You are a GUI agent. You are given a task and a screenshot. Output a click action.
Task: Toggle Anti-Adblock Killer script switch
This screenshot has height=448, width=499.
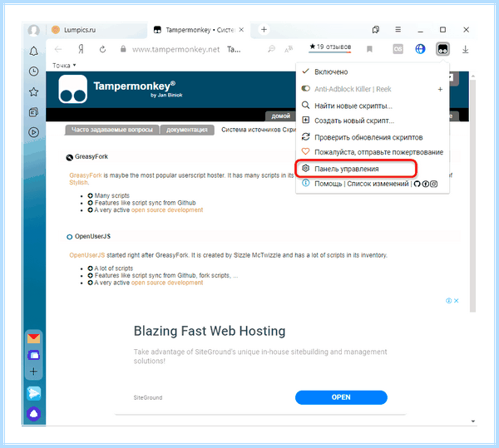pyautogui.click(x=305, y=88)
